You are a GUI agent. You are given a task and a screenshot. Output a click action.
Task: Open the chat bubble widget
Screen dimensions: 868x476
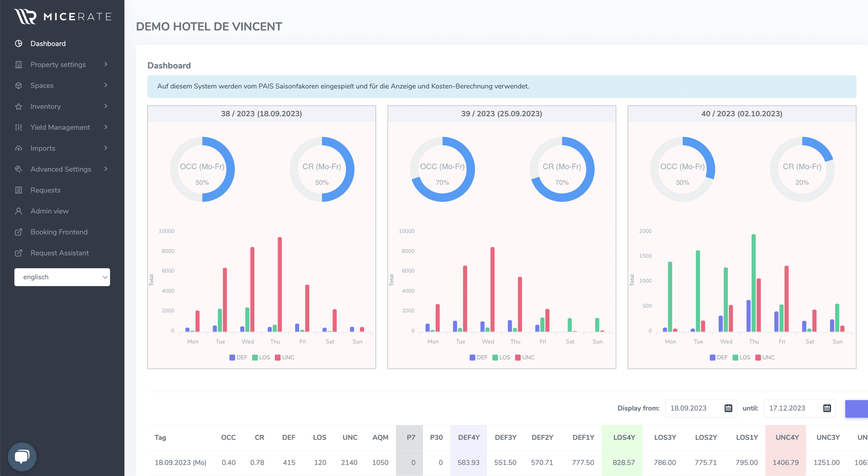pos(22,456)
